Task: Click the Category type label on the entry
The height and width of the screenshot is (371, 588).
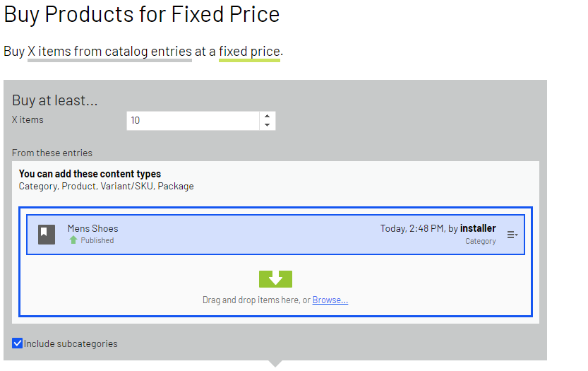Action: (480, 241)
